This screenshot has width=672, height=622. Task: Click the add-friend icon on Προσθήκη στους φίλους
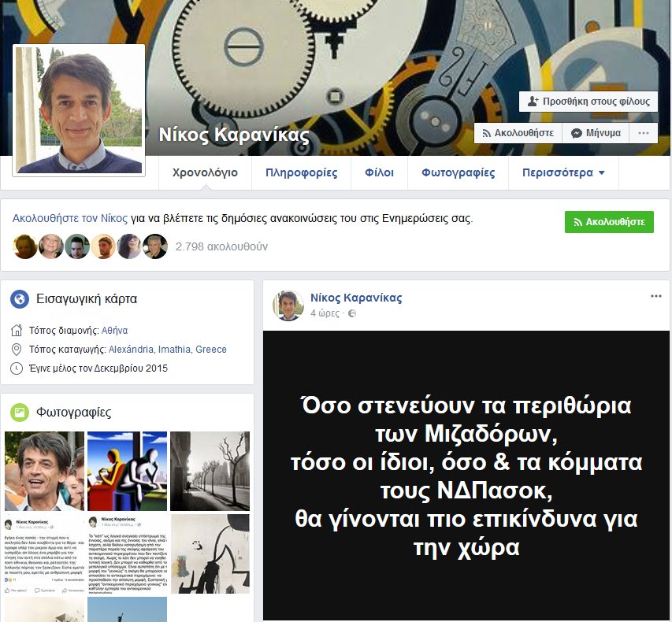(x=532, y=101)
